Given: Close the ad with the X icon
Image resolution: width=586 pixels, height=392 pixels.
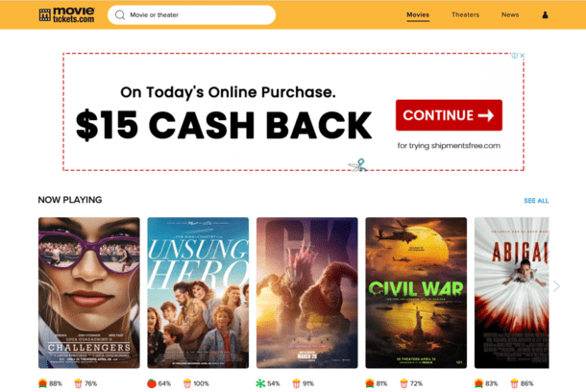Looking at the screenshot, I should click(x=522, y=56).
